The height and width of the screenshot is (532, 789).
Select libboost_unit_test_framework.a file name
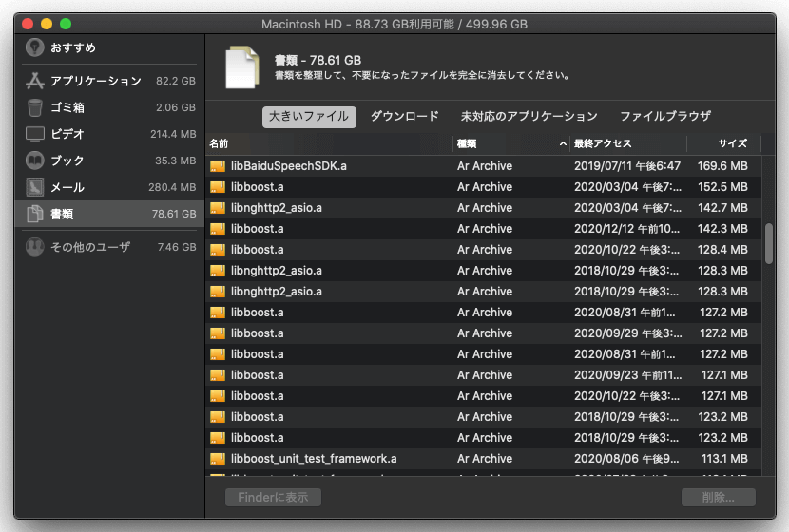coord(314,459)
